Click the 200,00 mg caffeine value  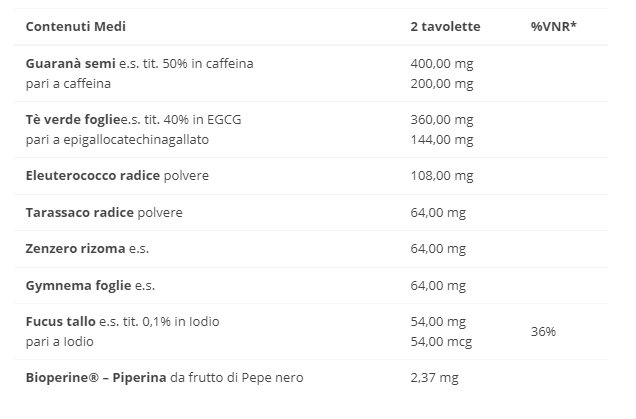[x=442, y=84]
